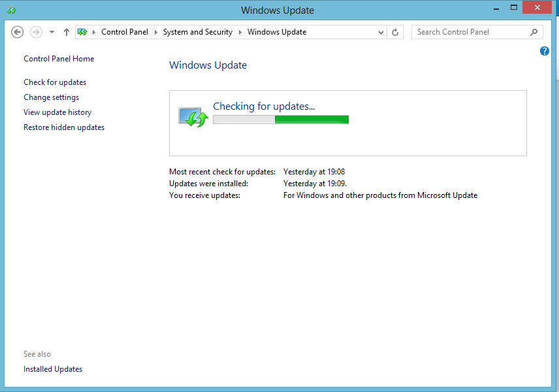The image size is (559, 392).
Task: Click Check for updates link
Action: click(55, 82)
